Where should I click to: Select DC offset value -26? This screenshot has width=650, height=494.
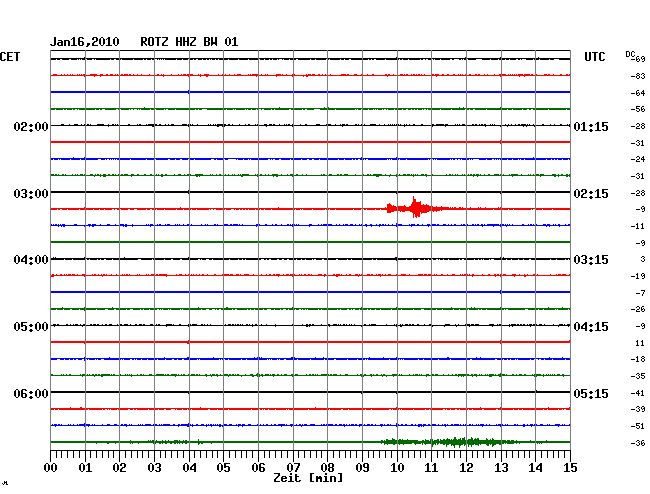[638, 309]
